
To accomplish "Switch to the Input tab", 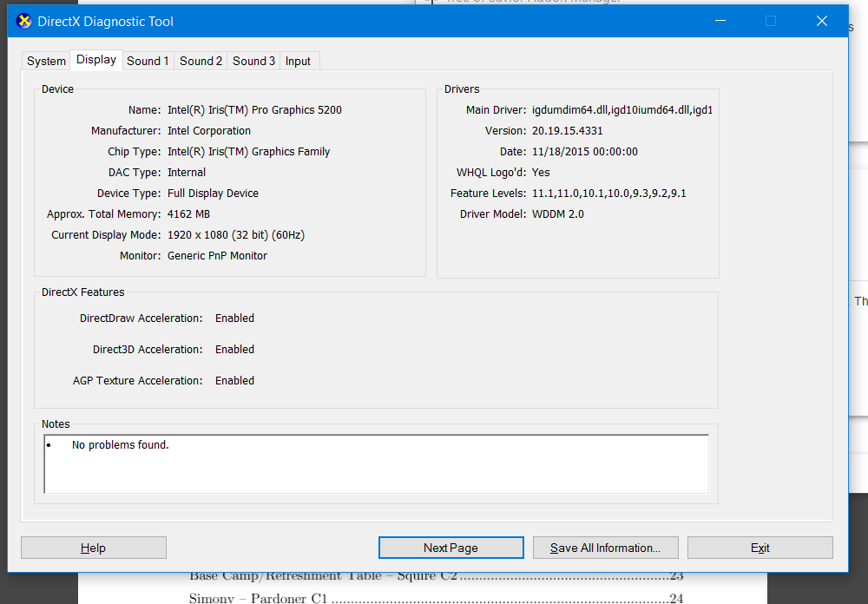I will point(298,61).
